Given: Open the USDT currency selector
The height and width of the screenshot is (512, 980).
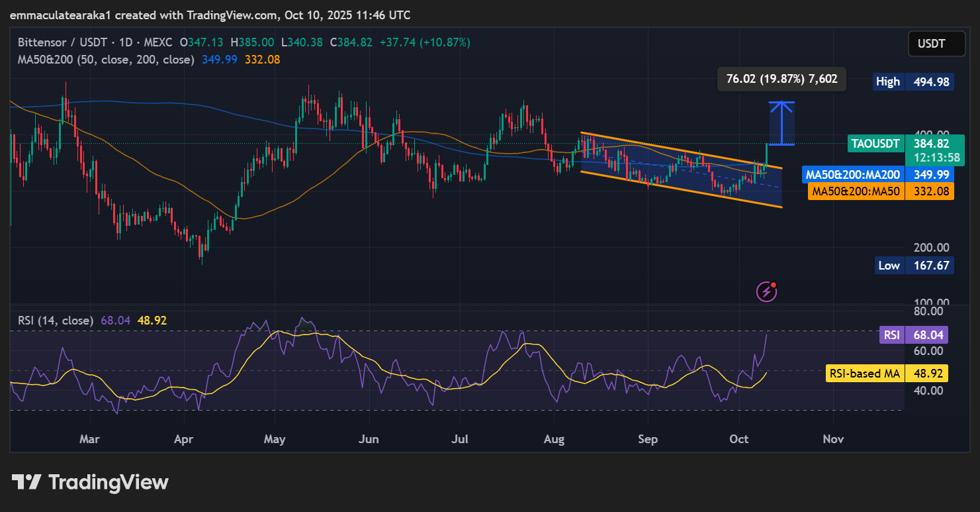Looking at the screenshot, I should tap(931, 44).
